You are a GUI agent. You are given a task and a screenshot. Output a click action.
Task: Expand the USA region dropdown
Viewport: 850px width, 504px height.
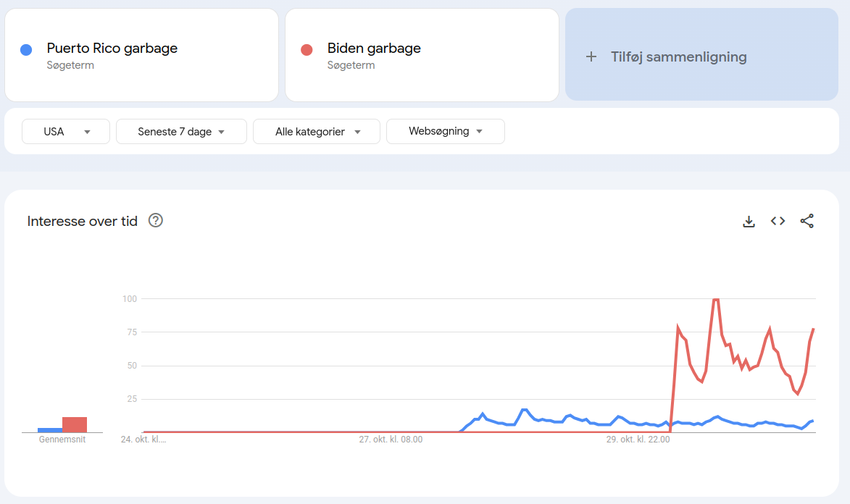click(66, 132)
